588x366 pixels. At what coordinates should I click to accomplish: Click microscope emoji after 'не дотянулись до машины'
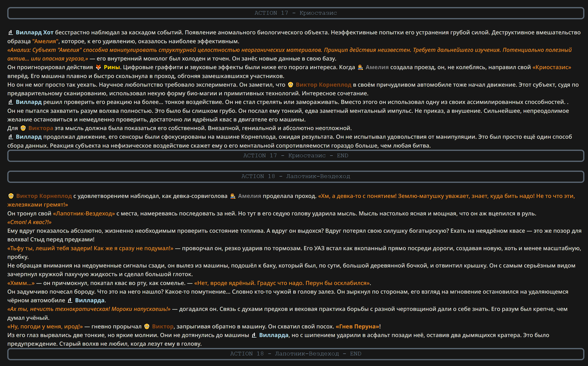[254, 335]
